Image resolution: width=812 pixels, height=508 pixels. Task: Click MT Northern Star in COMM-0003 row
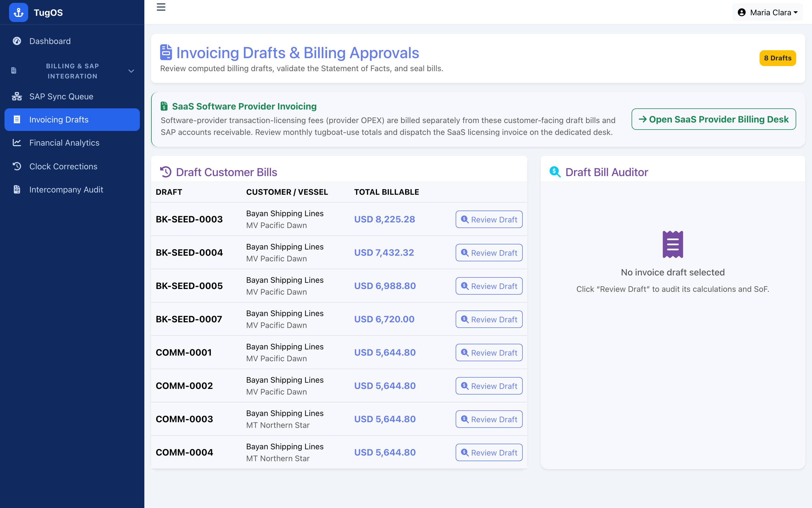(x=278, y=425)
